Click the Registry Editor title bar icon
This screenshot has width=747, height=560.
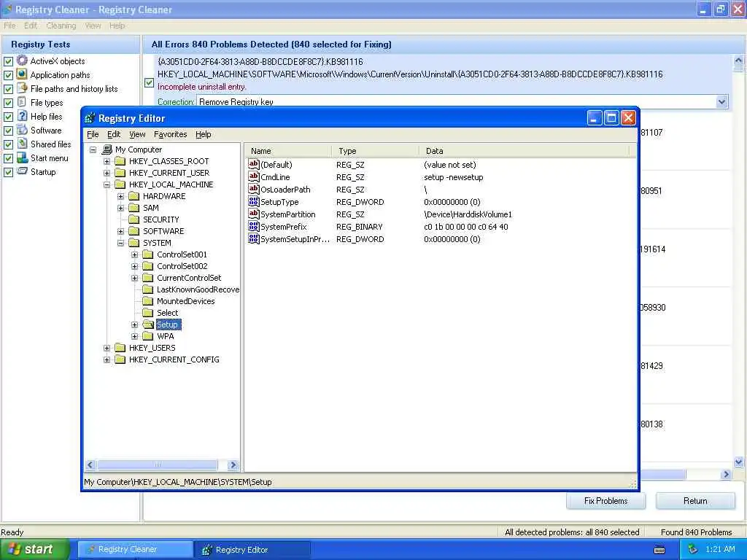coord(90,118)
